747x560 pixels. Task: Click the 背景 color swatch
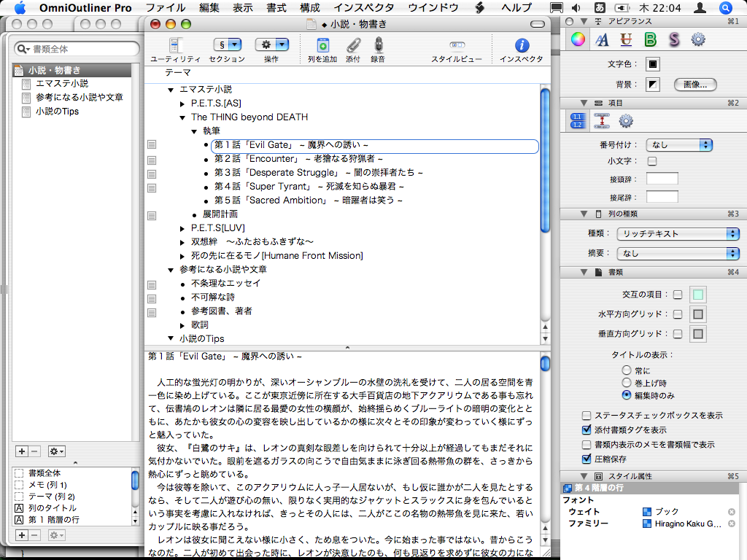click(653, 85)
